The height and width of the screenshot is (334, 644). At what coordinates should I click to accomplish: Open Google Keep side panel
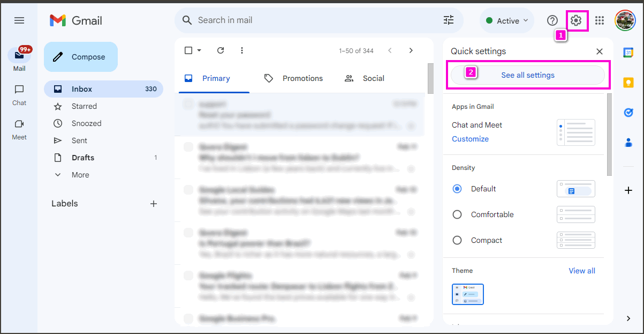[628, 82]
